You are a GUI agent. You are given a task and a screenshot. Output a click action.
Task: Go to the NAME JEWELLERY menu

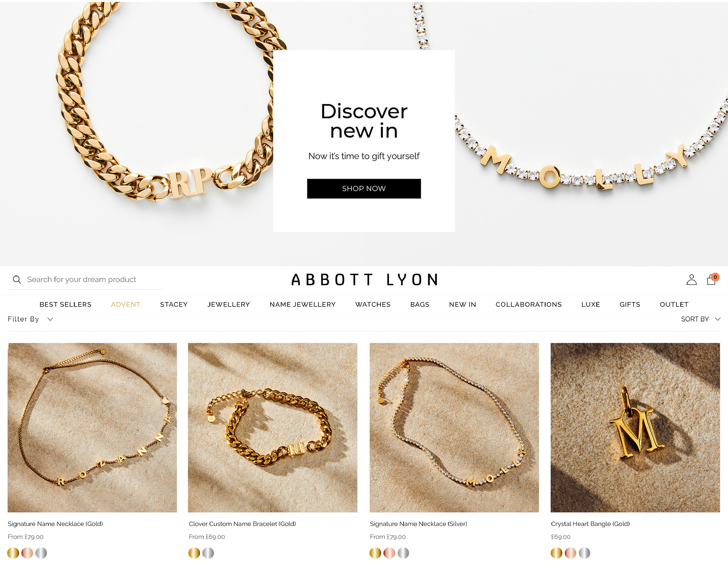tap(303, 304)
